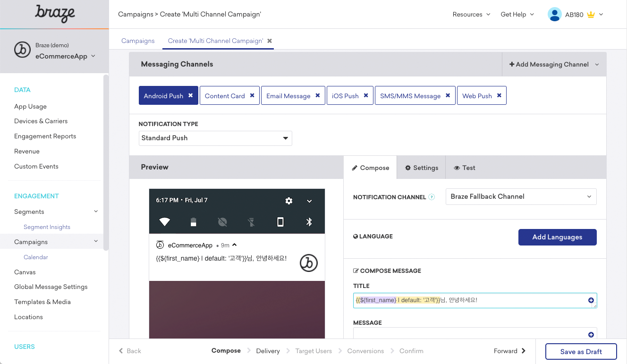Click the Braze logo at top left
The width and height of the screenshot is (627, 364).
55,14
